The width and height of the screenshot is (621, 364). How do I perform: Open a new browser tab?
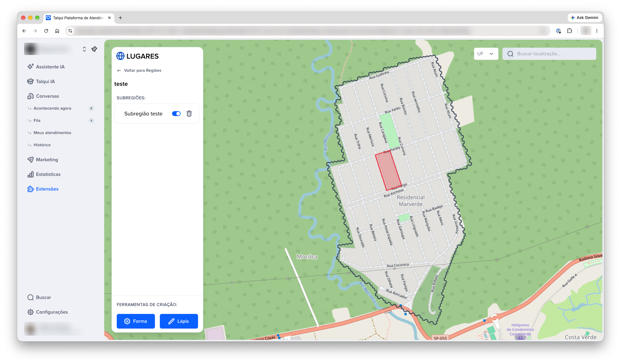point(120,18)
